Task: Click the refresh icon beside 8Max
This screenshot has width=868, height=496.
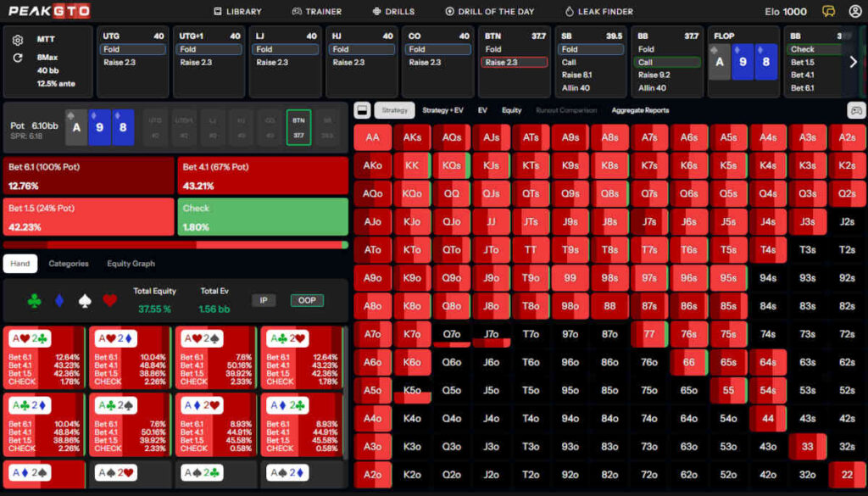Action: pos(18,58)
